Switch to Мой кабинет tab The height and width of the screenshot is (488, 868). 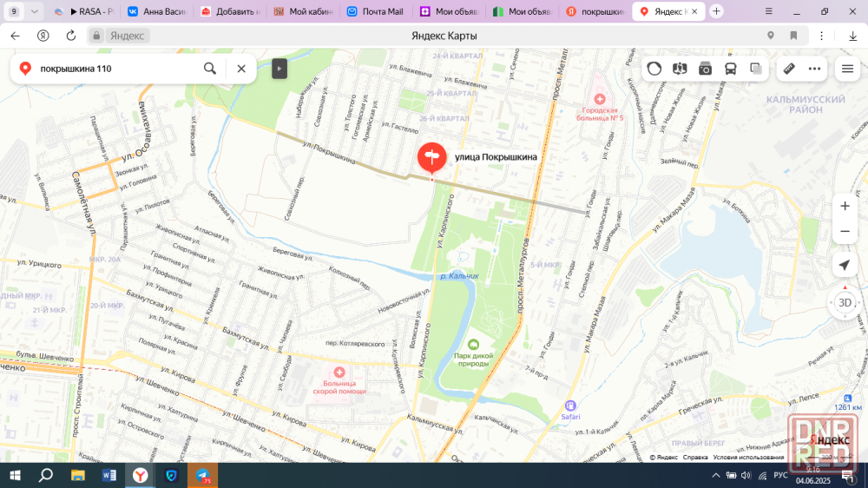click(x=304, y=11)
